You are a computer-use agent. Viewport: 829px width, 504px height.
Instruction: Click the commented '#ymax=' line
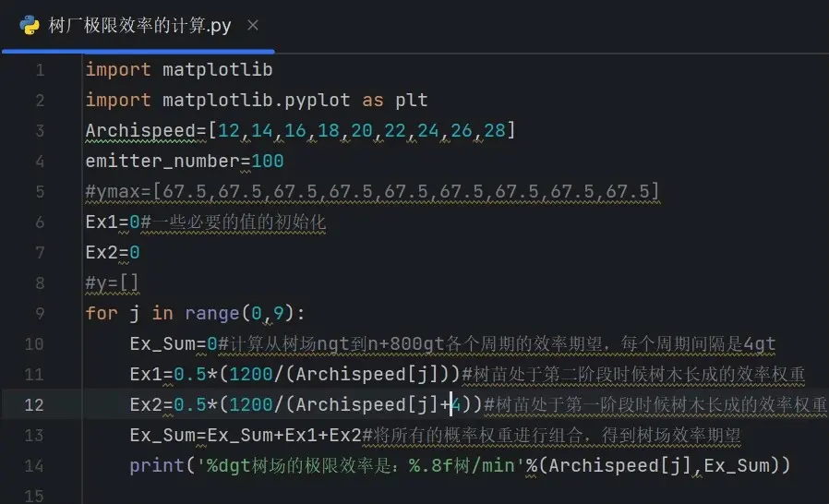[373, 191]
